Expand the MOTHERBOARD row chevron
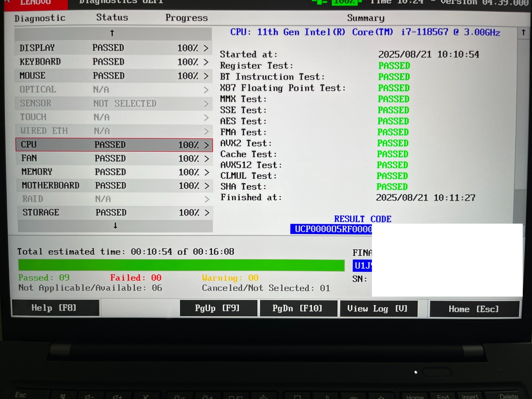The height and width of the screenshot is (399, 532). (207, 186)
